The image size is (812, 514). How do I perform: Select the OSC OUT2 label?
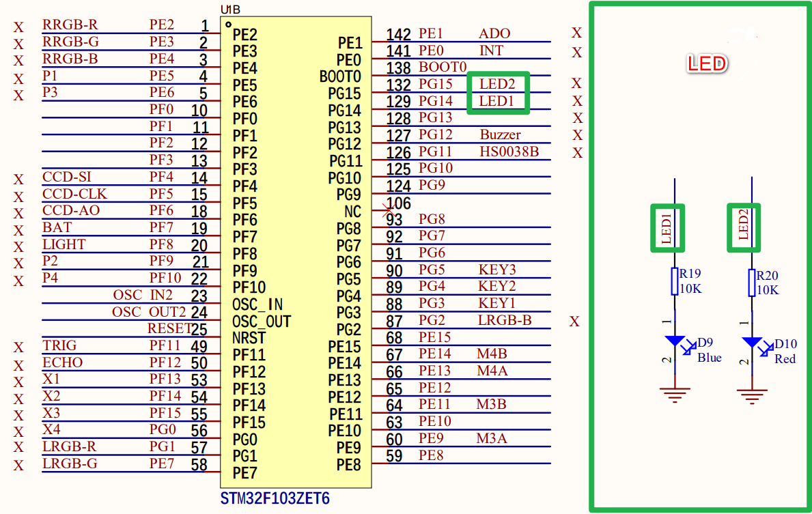[x=149, y=312]
